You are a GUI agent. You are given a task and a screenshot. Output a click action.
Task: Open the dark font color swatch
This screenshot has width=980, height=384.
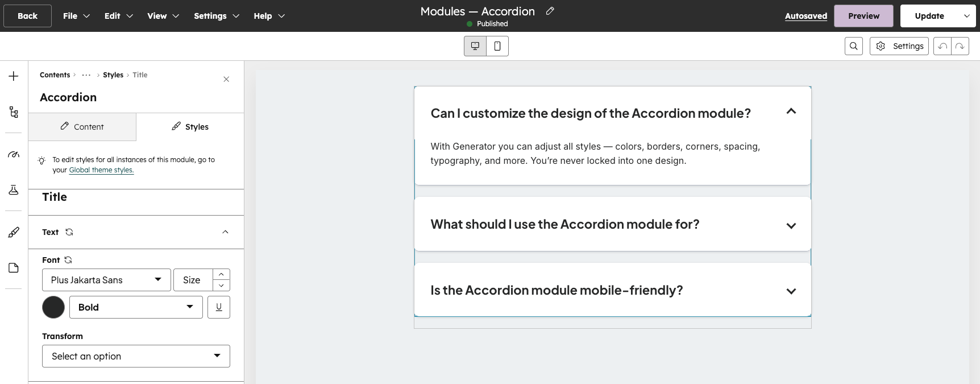tap(53, 307)
